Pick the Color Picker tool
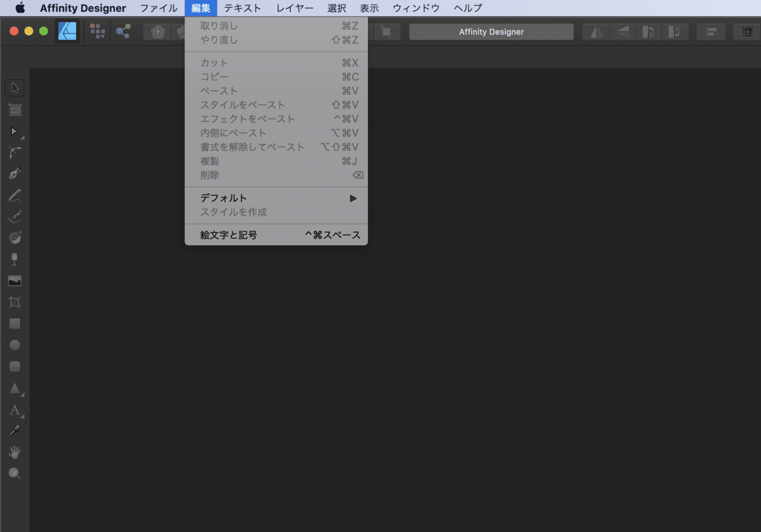The width and height of the screenshot is (761, 532). 15,430
